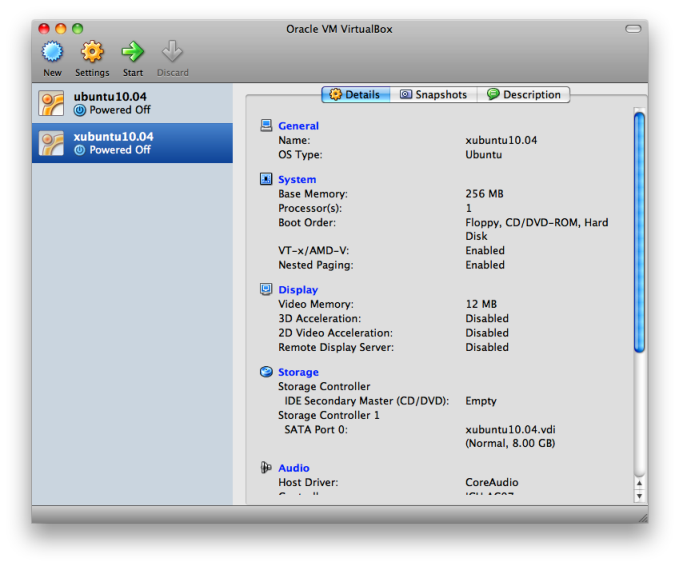Screen dimensions: 679x566
Task: Click the 3D Acceleration label
Action: click(x=320, y=318)
